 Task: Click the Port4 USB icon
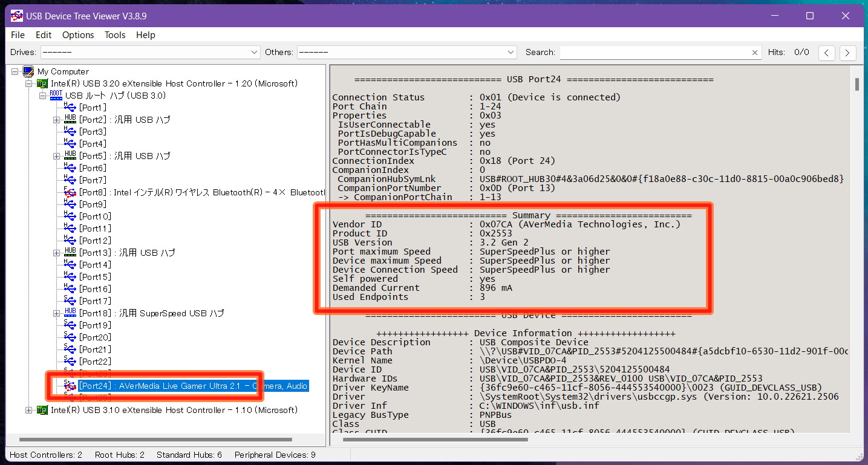coord(70,143)
